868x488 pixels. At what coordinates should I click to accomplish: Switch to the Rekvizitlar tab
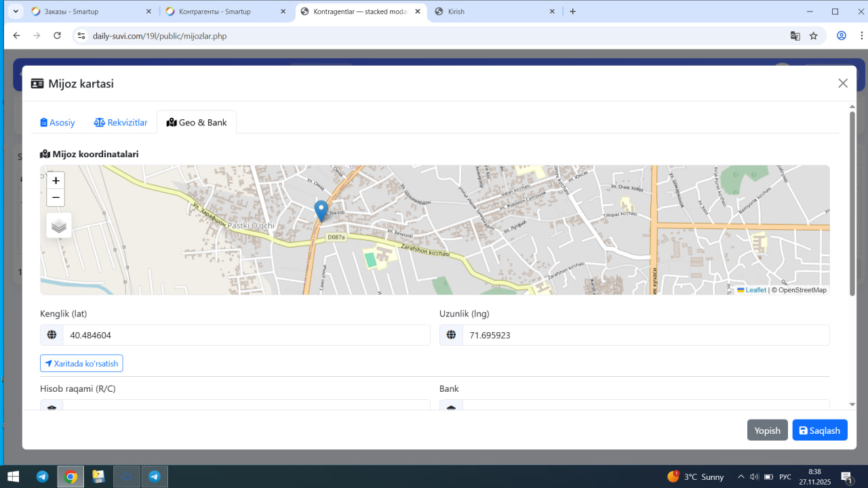[x=121, y=123]
